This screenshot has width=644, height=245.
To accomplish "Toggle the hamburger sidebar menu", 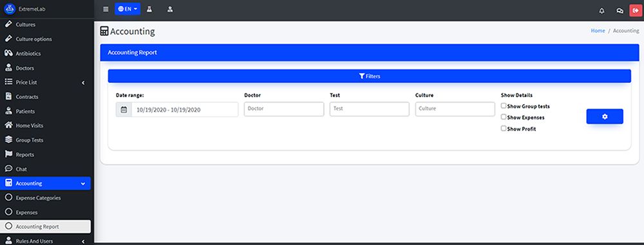I will 106,9.
